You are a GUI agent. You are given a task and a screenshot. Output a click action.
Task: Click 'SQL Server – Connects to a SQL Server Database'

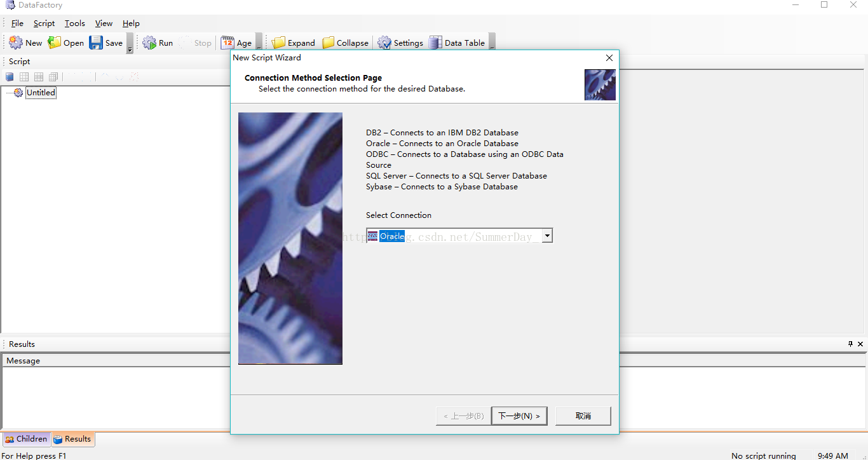pyautogui.click(x=456, y=176)
